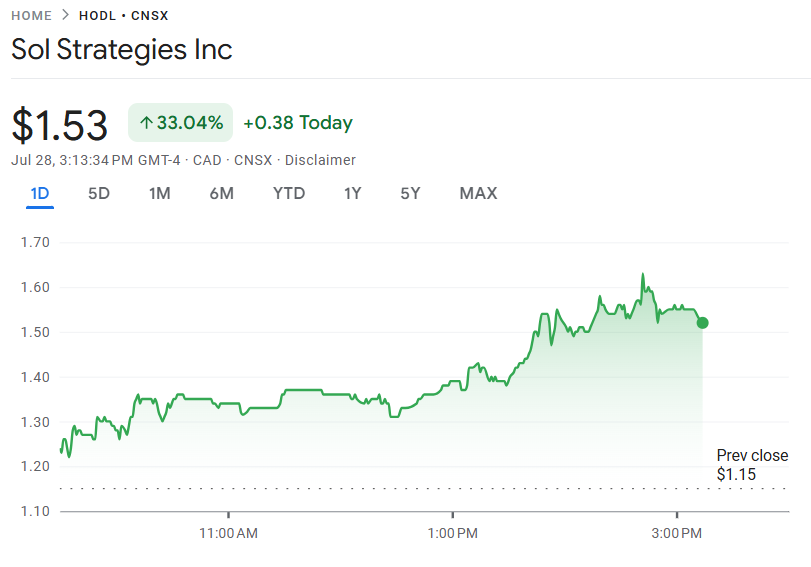The width and height of the screenshot is (811, 567).
Task: Open the Disclaimer link
Action: pyautogui.click(x=320, y=160)
